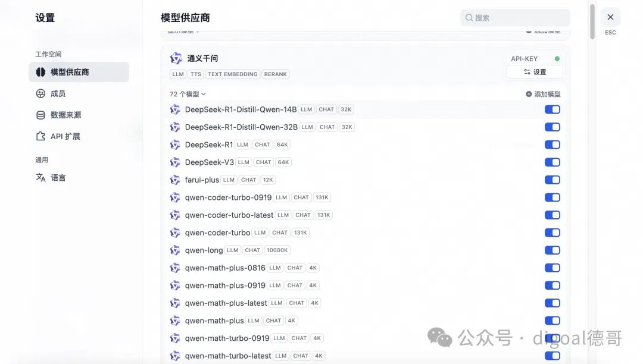Collapse the 72 个模型 list
643x364 pixels.
click(188, 94)
